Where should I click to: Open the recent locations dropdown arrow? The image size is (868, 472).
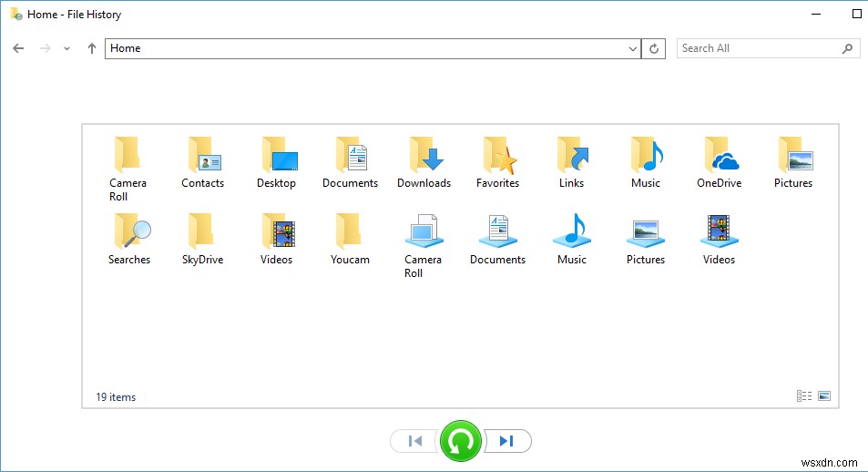click(x=67, y=49)
